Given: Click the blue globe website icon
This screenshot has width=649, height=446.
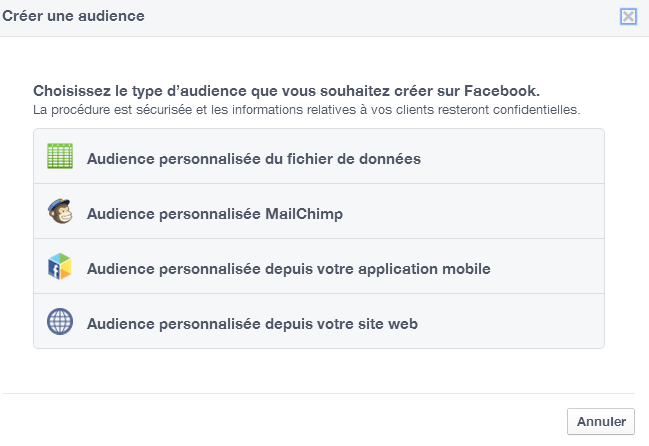Looking at the screenshot, I should point(60,321).
